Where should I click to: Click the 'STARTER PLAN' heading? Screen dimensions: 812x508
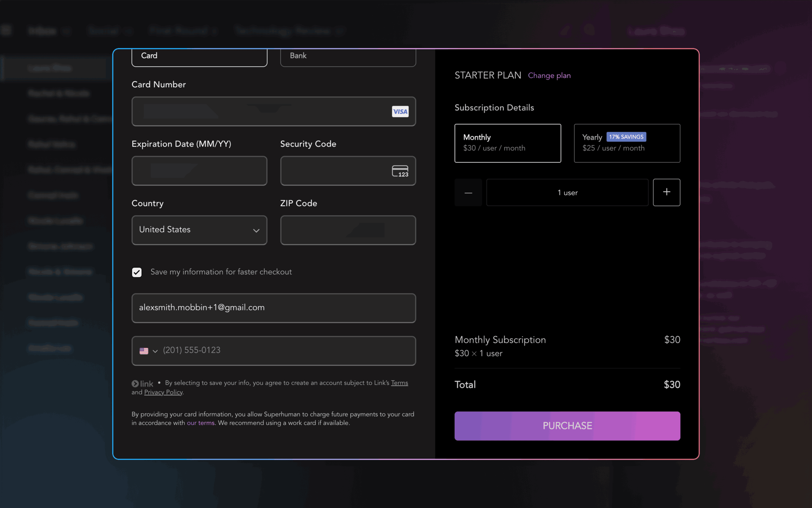pos(488,75)
